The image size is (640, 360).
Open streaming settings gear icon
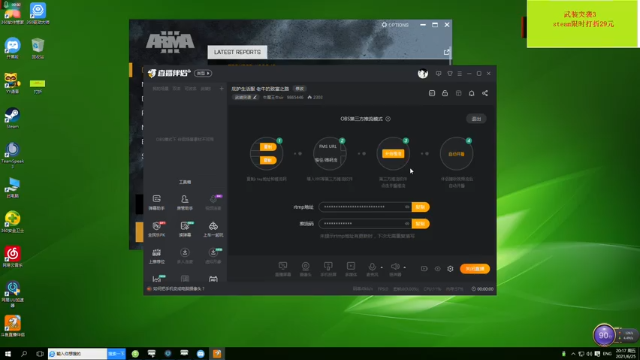click(x=450, y=269)
